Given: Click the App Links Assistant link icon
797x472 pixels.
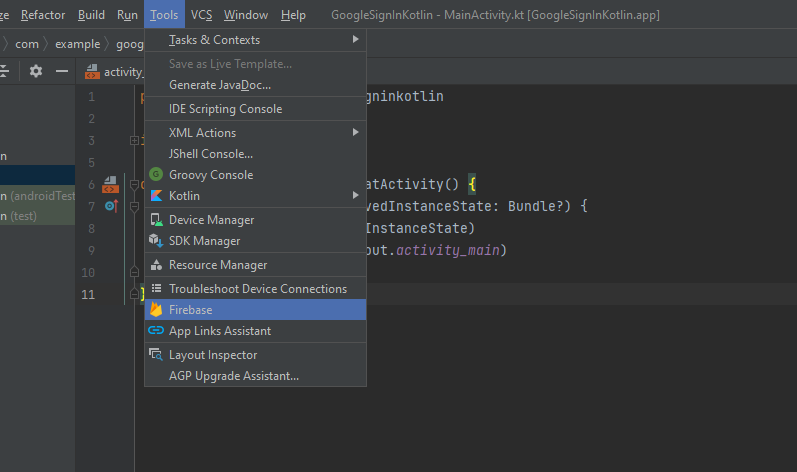Looking at the screenshot, I should (x=156, y=330).
